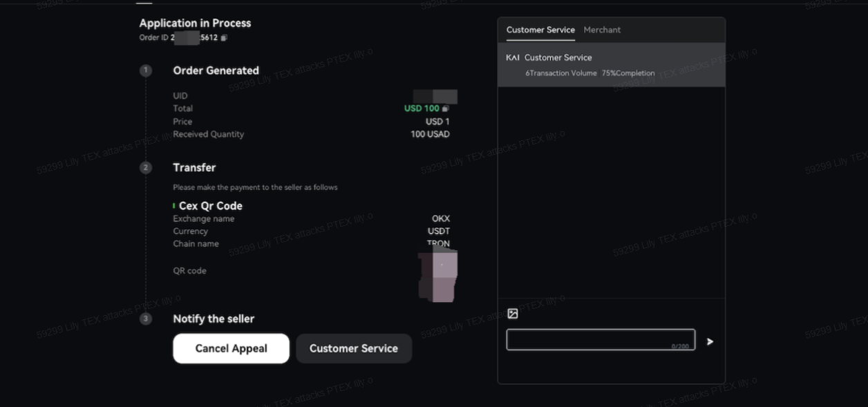The height and width of the screenshot is (407, 868).
Task: Open the KAI Customer Service conversation
Action: tap(612, 64)
